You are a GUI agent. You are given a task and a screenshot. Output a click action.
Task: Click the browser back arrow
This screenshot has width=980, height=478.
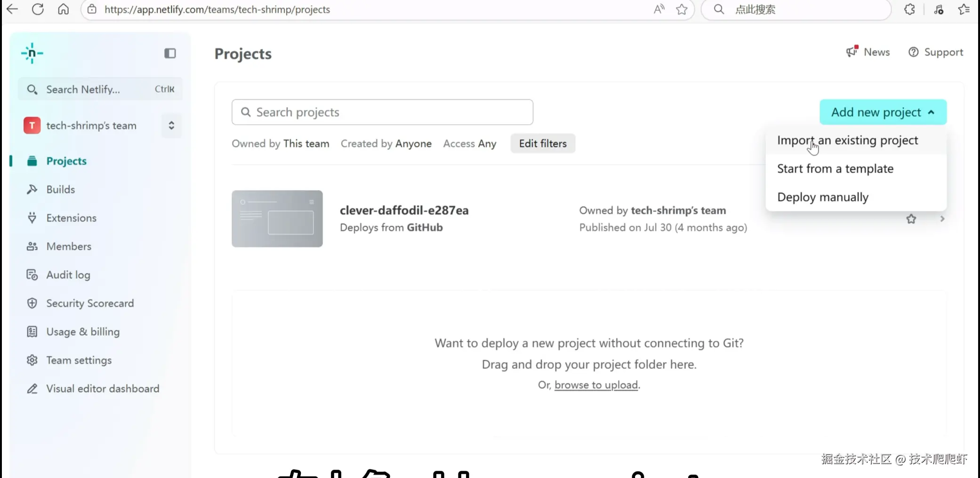point(12,9)
